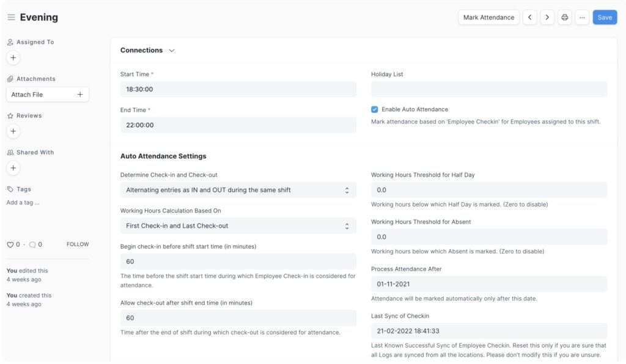Click Attach File button
This screenshot has height=364, width=626.
coord(47,95)
